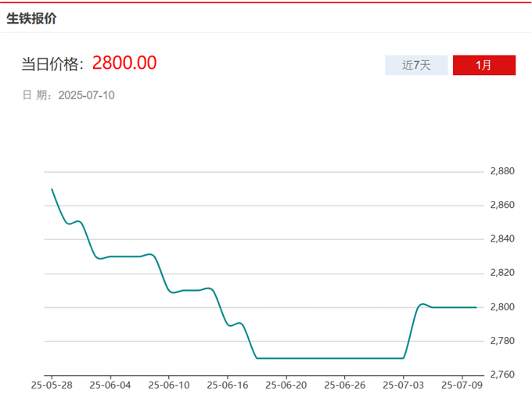This screenshot has height=394, width=532.
Task: Click the 25-05-28 x-axis label
Action: (52, 385)
